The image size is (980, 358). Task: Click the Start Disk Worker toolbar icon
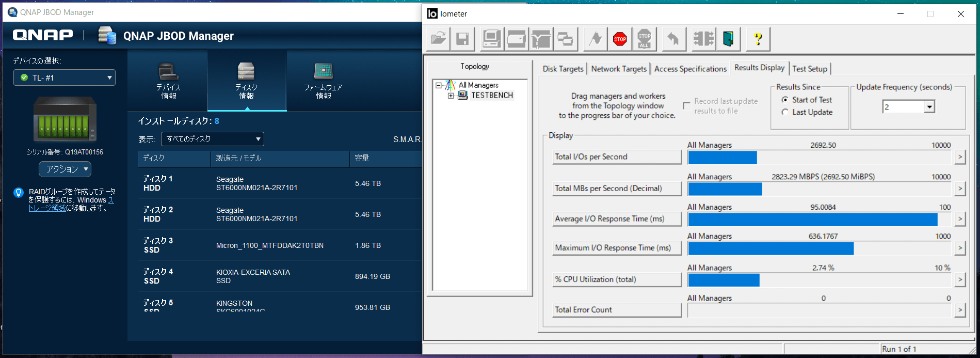516,39
